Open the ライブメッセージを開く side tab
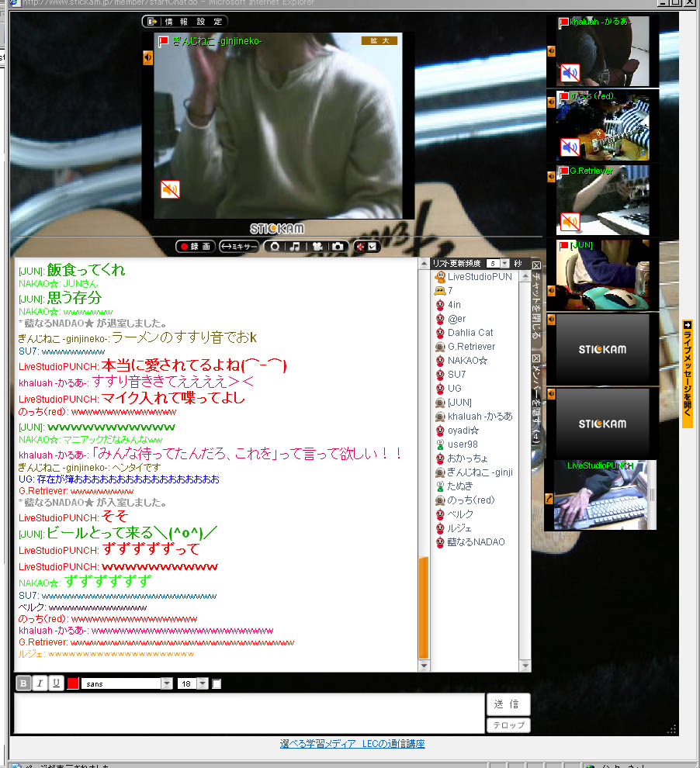Screen dimensions: 700x768 pos(688,374)
